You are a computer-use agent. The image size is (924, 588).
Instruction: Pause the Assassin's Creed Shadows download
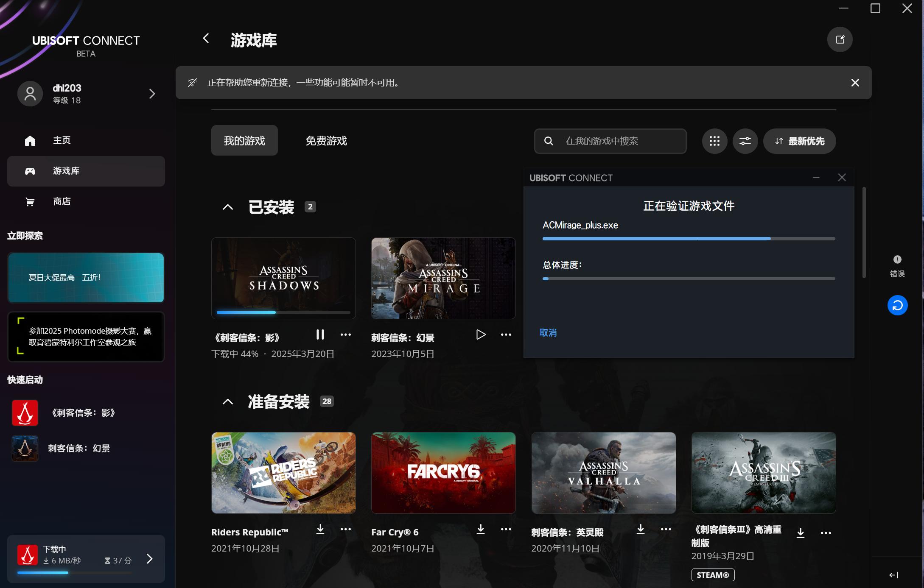[x=320, y=334]
